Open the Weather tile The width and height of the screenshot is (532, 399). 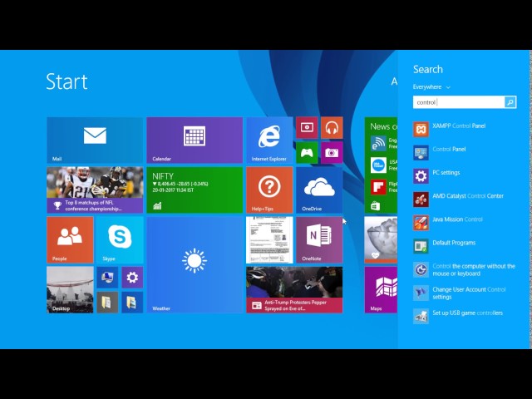[195, 265]
